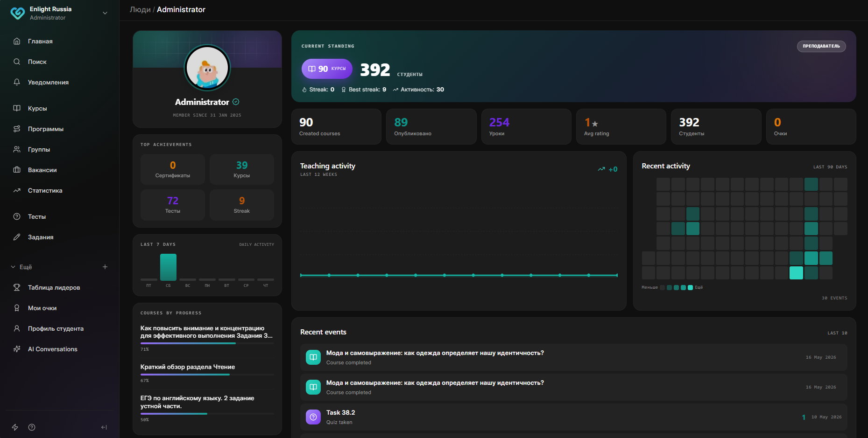Screen dimensions: 868x438
Task: Click the ПРЕПОДАВАТЕЛЬ role badge
Action: [821, 46]
